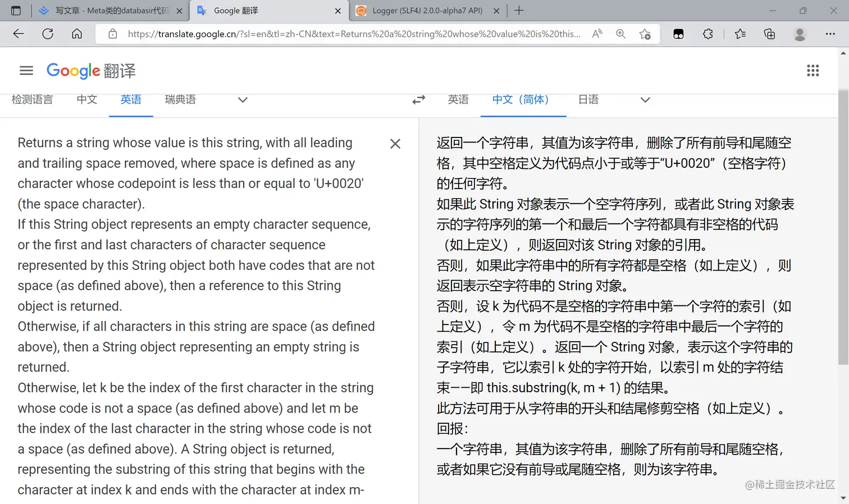Clear the source text

pos(395,144)
